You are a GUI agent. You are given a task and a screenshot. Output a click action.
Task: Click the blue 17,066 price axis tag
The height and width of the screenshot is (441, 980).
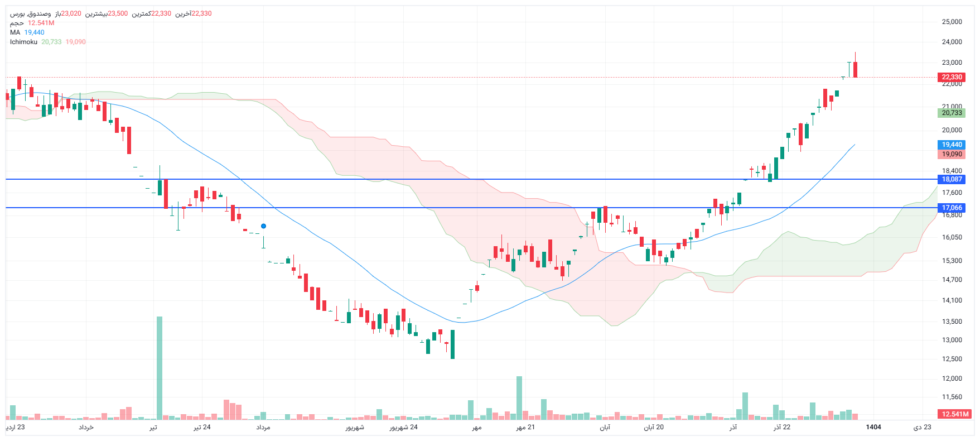pos(952,208)
